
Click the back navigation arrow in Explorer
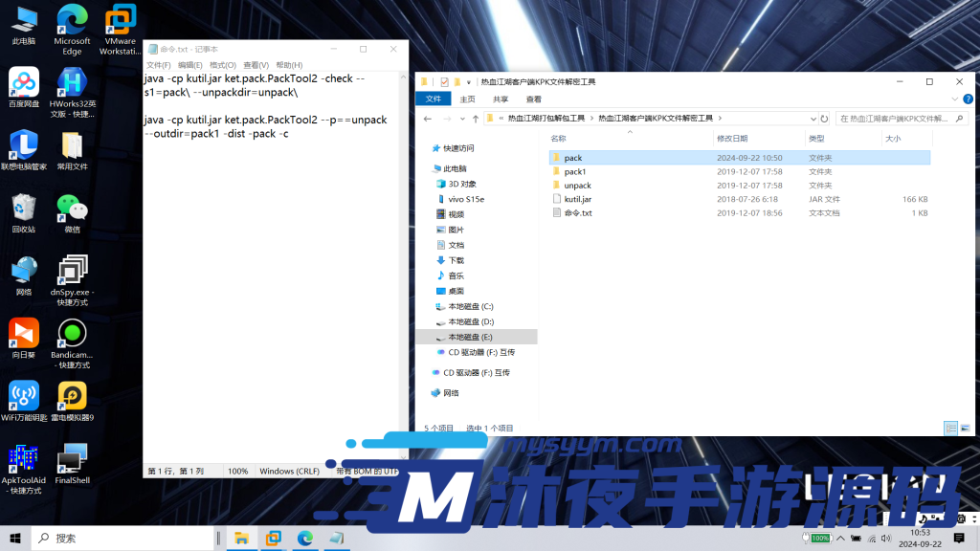pos(427,121)
